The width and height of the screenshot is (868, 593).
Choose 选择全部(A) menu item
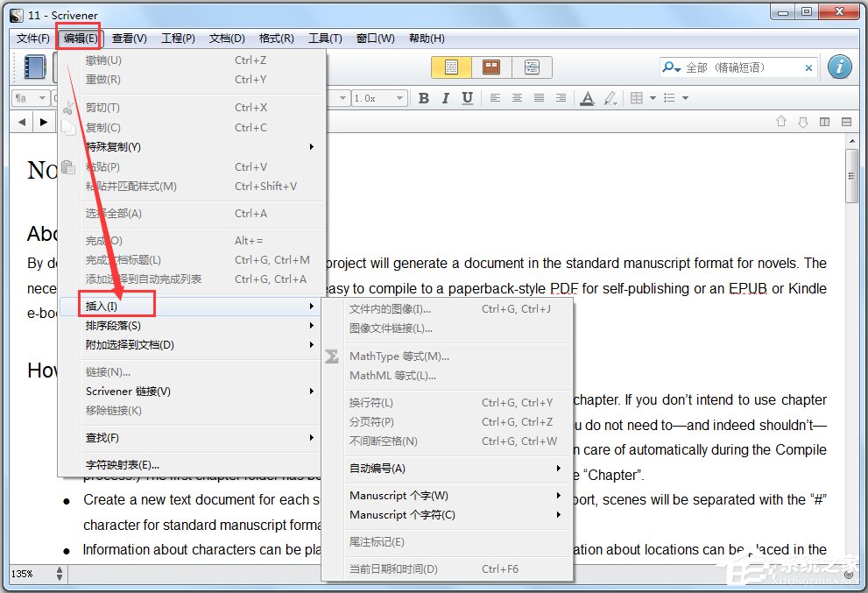191,214
